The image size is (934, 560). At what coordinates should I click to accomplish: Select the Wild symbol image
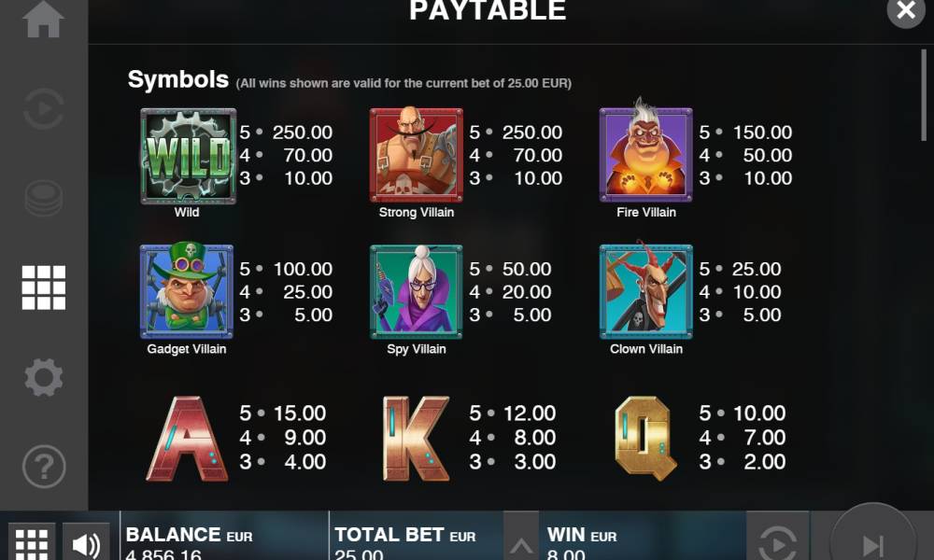(189, 156)
